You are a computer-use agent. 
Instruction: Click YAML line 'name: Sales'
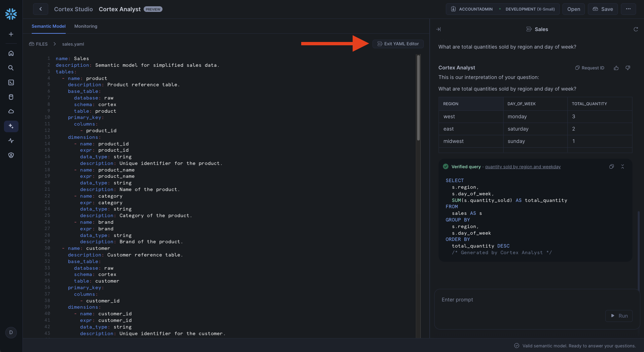72,59
